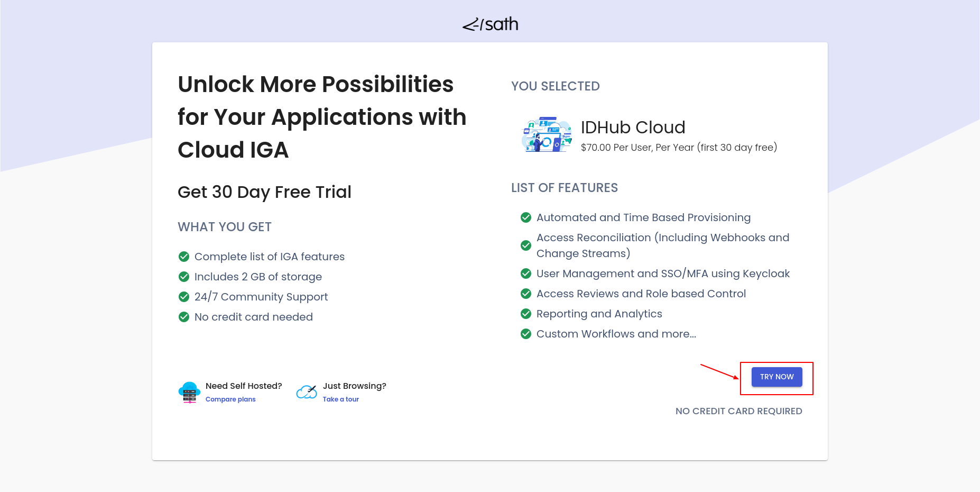Click checkmark next to Complete list of IGA features
Screen dimensions: 980x492
click(184, 257)
